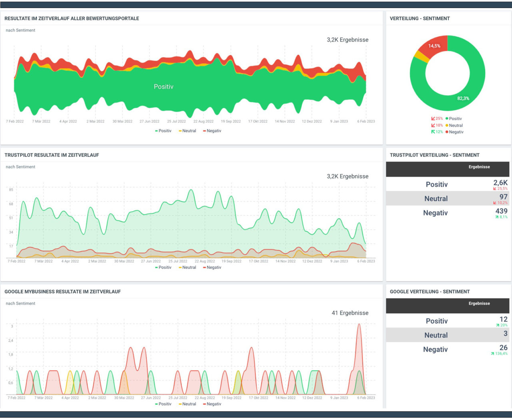Viewport: 512px width, 420px height.
Task: Open the 'nach Sentiment' filter on Trustpilot chart
Action: click(x=20, y=167)
